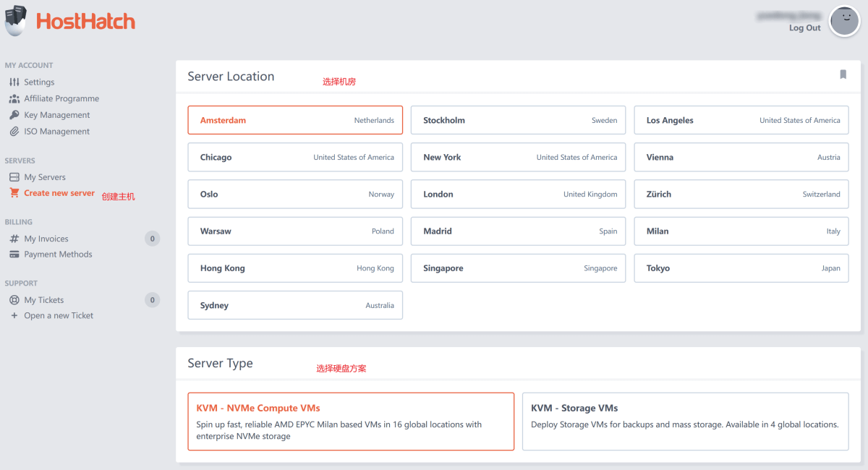Screen dimensions: 868x470
Task: Open My Invoices
Action: click(x=46, y=239)
